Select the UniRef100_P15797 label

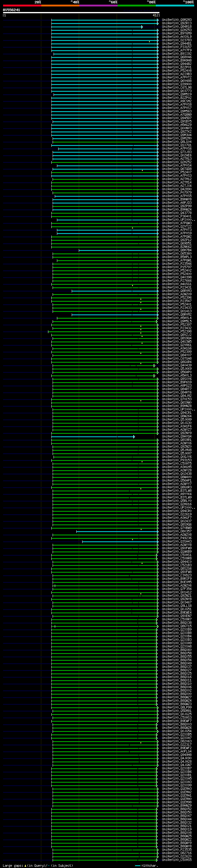point(177,267)
